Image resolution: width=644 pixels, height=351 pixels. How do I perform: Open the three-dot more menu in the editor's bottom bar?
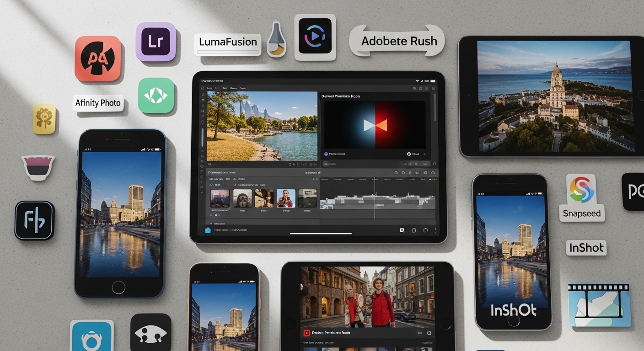pyautogui.click(x=436, y=230)
